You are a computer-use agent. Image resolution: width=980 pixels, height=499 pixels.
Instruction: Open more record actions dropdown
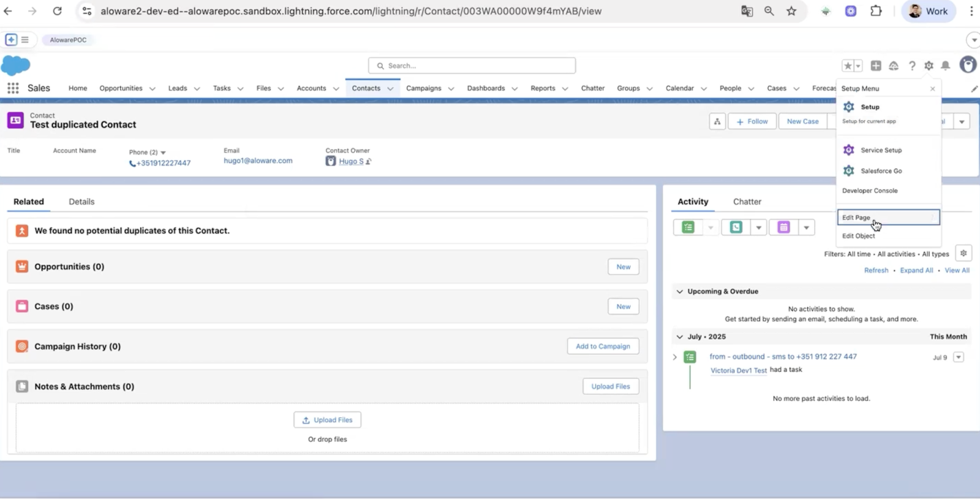point(962,121)
